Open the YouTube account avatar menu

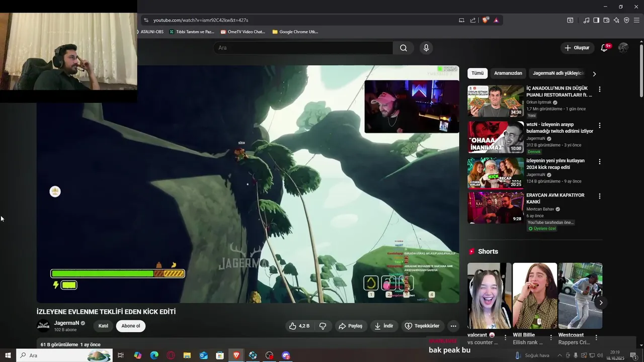point(623,48)
